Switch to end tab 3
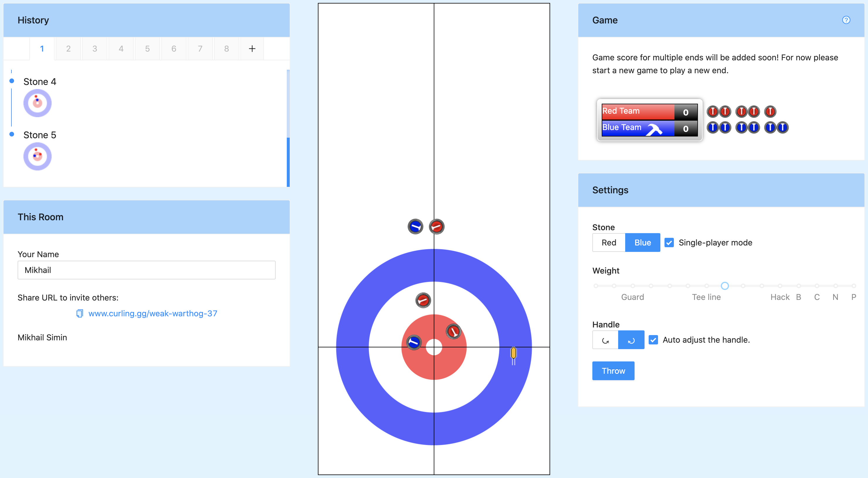Viewport: 868px width, 478px height. [94, 48]
